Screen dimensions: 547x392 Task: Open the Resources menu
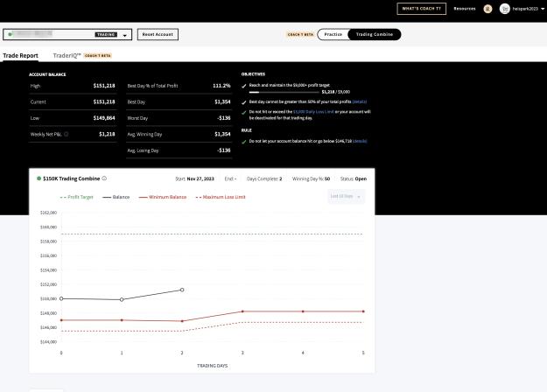pos(465,9)
